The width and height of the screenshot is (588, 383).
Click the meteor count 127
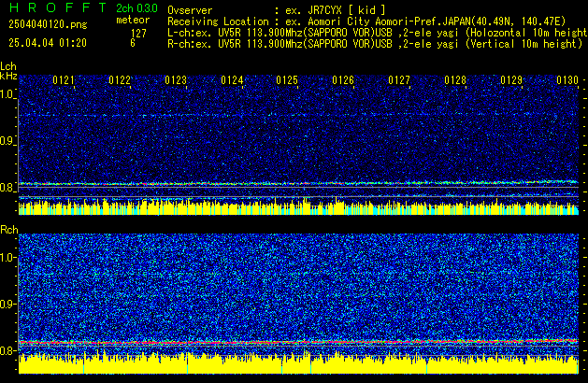[138, 34]
